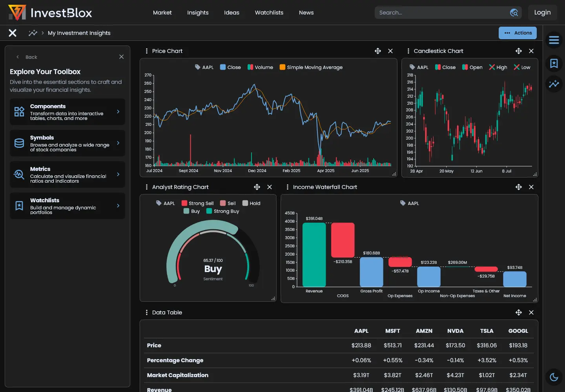
Task: Click the Candlestick Chart move handle icon
Action: [x=519, y=51]
